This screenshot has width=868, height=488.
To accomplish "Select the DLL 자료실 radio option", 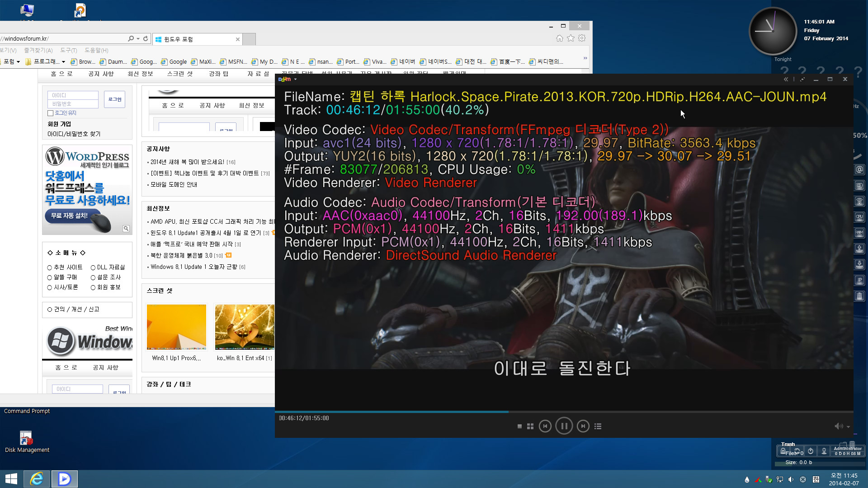I will 93,267.
